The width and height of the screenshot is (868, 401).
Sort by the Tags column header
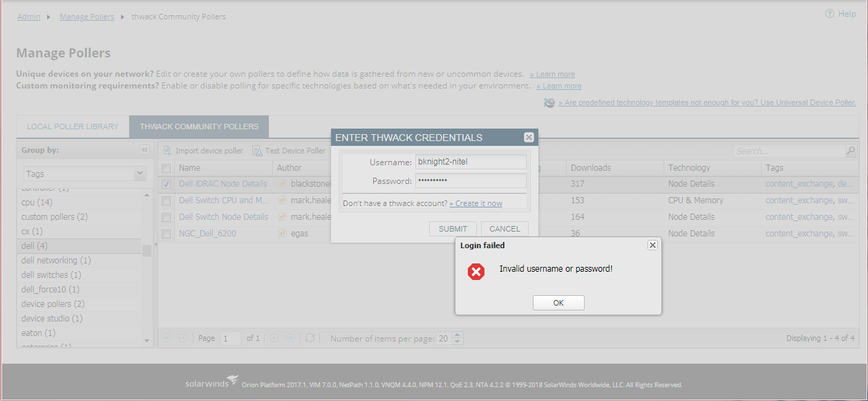[x=809, y=167]
